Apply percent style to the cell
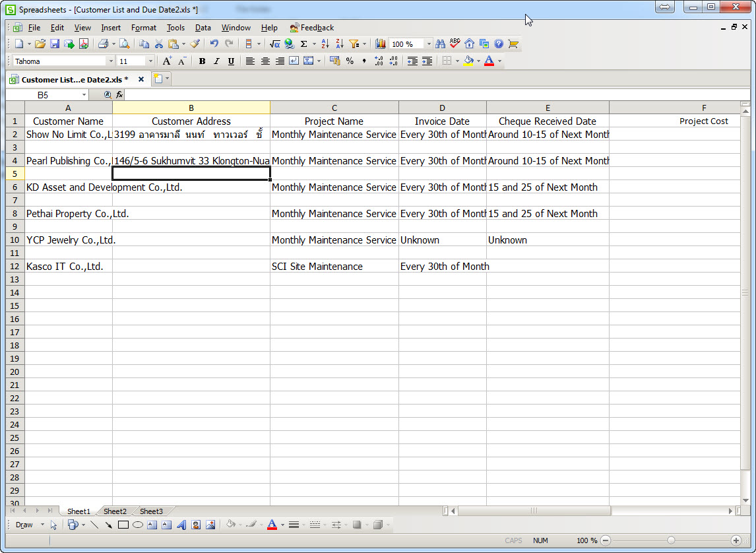The image size is (756, 553). pyautogui.click(x=350, y=61)
